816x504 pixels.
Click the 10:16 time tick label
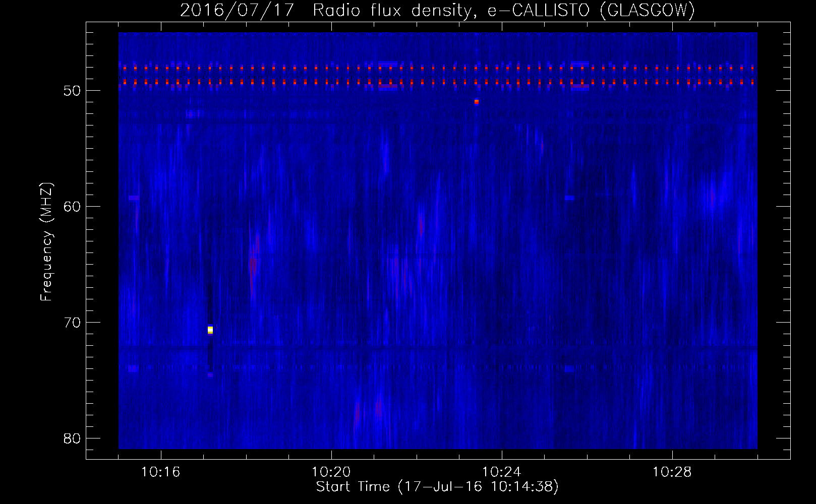(x=160, y=472)
